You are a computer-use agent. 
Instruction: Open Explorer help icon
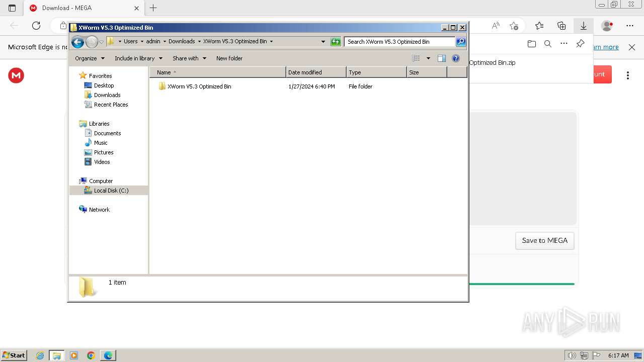coord(456,58)
